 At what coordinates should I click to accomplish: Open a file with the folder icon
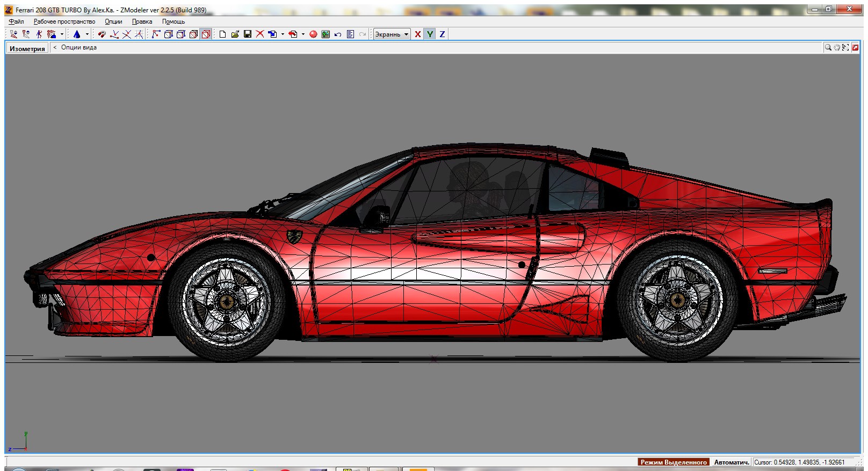click(x=235, y=34)
